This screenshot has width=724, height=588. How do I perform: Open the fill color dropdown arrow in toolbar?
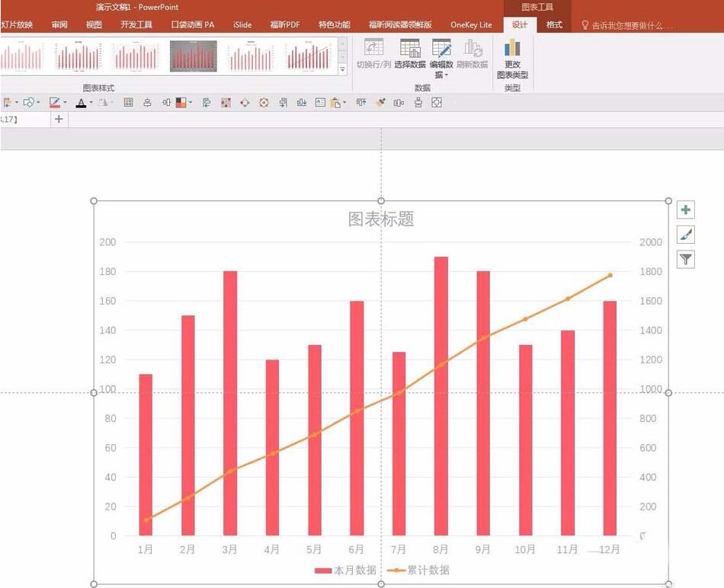[191, 102]
